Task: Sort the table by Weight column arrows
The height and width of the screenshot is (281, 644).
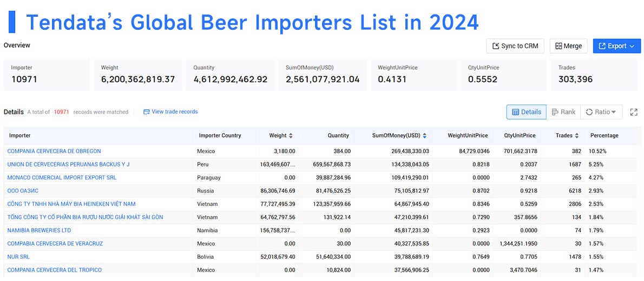Action: pyautogui.click(x=291, y=135)
